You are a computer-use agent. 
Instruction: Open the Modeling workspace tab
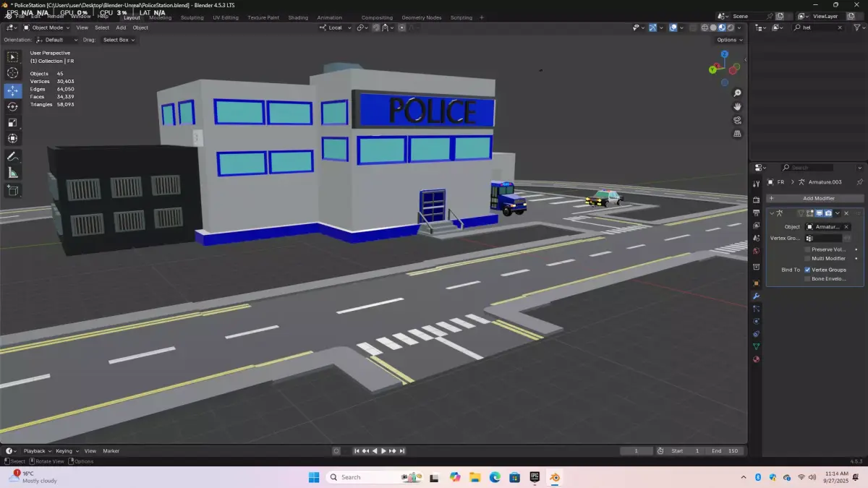[160, 17]
